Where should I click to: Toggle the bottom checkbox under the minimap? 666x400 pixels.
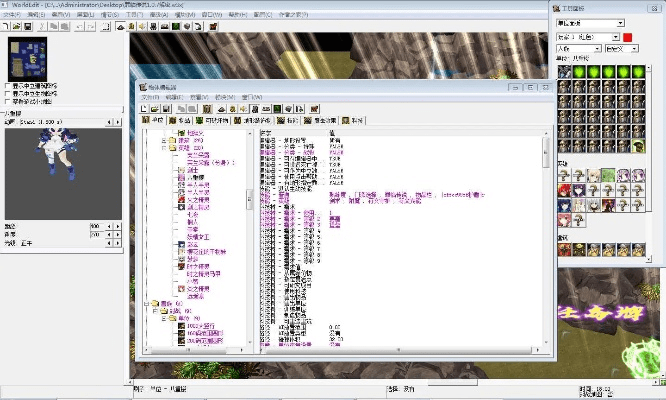pyautogui.click(x=9, y=102)
